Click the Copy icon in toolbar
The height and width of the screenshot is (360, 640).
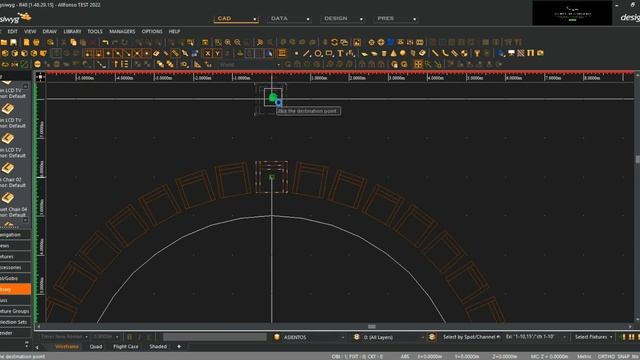point(73,42)
